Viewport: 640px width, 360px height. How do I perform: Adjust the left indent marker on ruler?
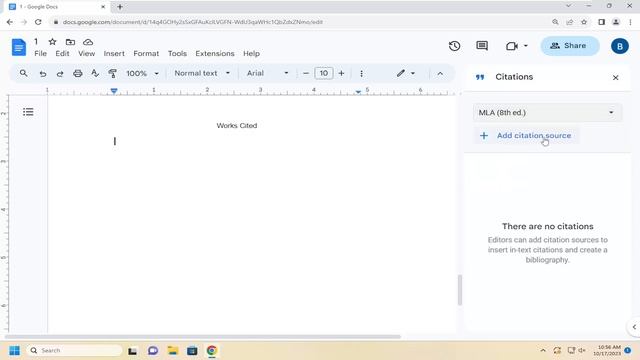[114, 91]
